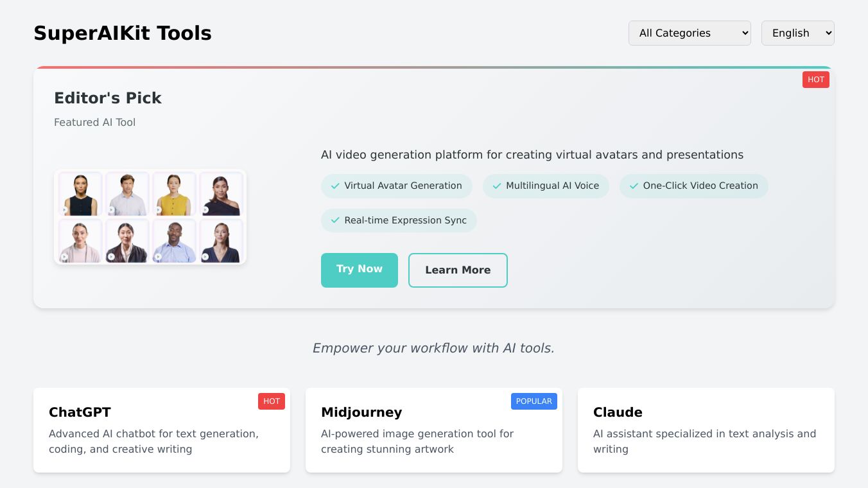Open the Claude tool card
This screenshot has width=868, height=488.
(706, 430)
